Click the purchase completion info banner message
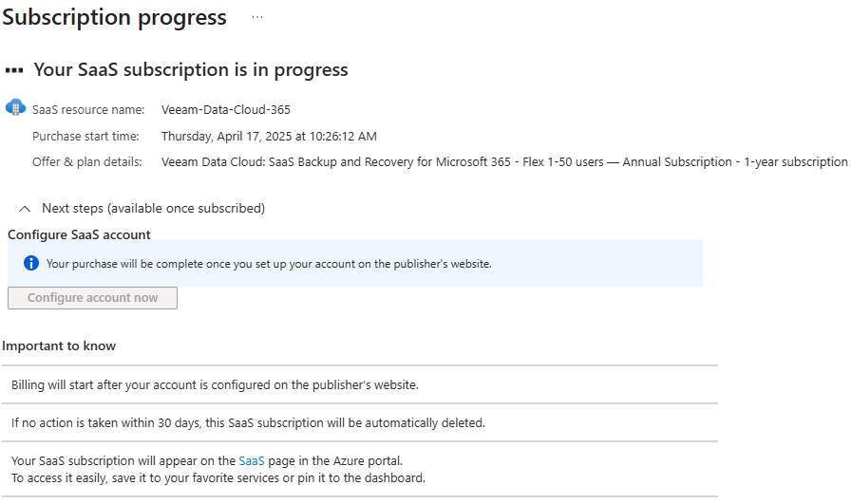 [269, 264]
